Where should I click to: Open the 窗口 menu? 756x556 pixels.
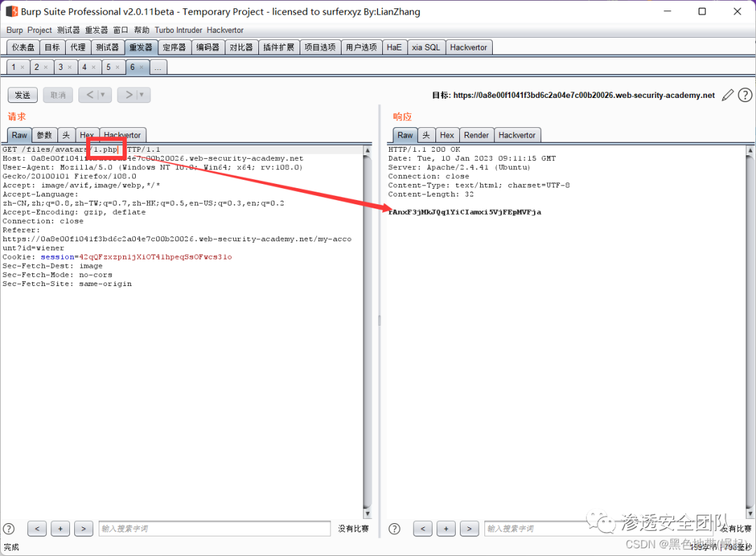tap(120, 30)
